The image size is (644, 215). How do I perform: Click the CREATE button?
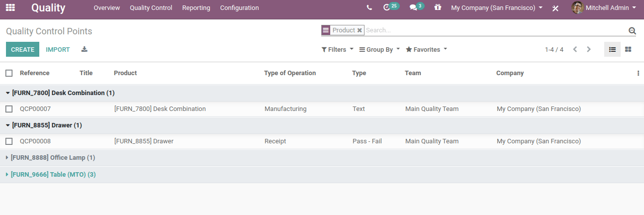(x=22, y=49)
